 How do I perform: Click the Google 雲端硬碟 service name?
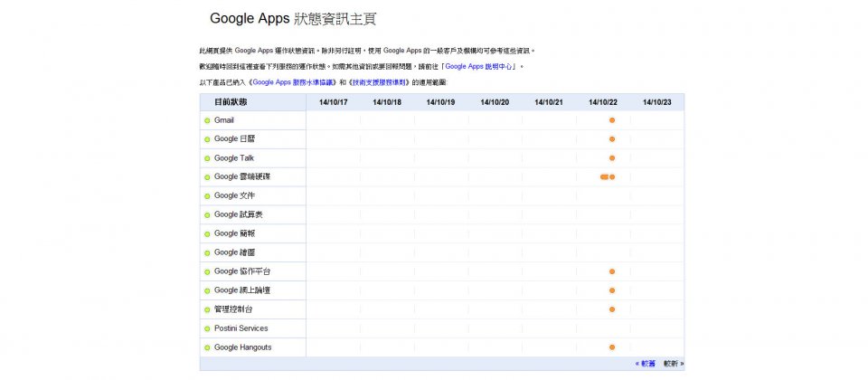pos(242,176)
